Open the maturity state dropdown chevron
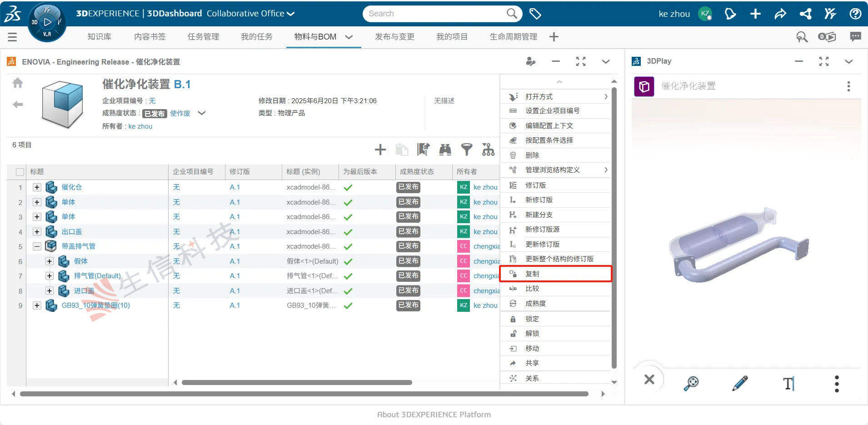The image size is (868, 425). [202, 113]
